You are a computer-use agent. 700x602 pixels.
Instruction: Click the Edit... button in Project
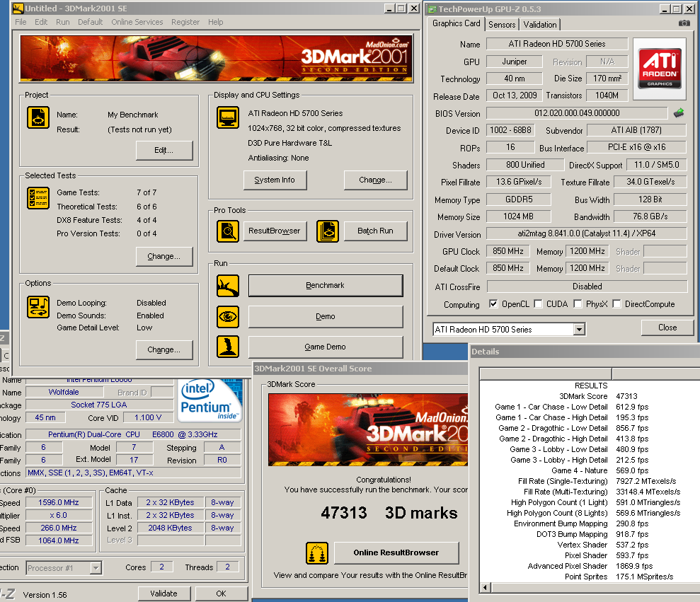[163, 151]
